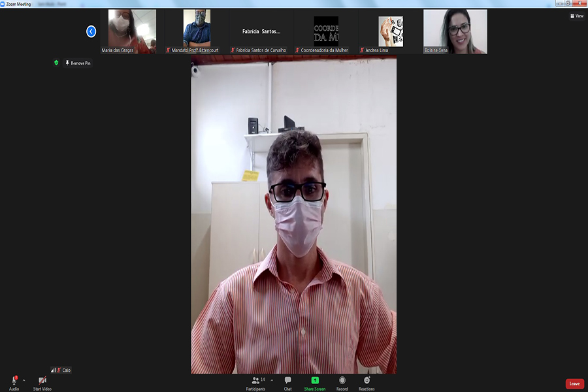Start recording with the Record icon
Viewport: 588px width, 392px height.
[x=342, y=380]
